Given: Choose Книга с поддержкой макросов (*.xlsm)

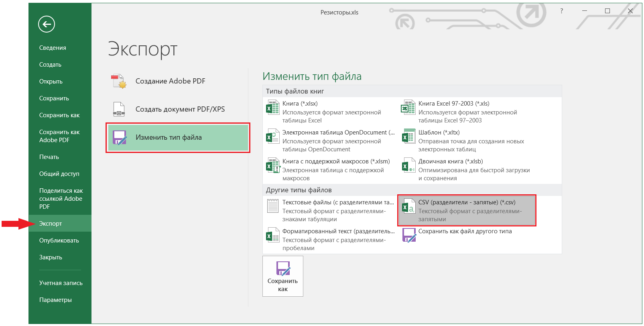Looking at the screenshot, I should tap(331, 170).
